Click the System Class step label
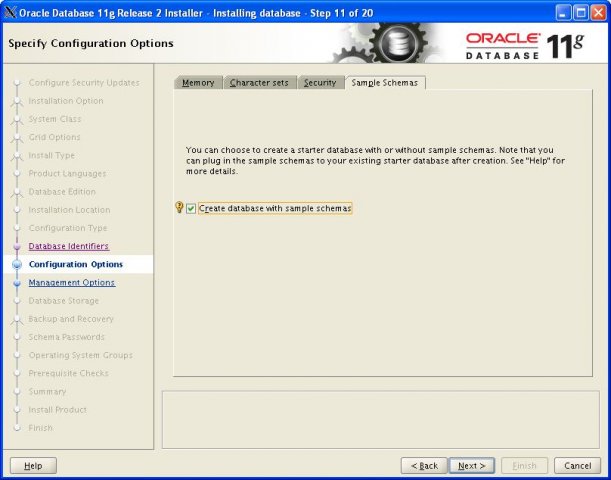The image size is (611, 480). (55, 119)
